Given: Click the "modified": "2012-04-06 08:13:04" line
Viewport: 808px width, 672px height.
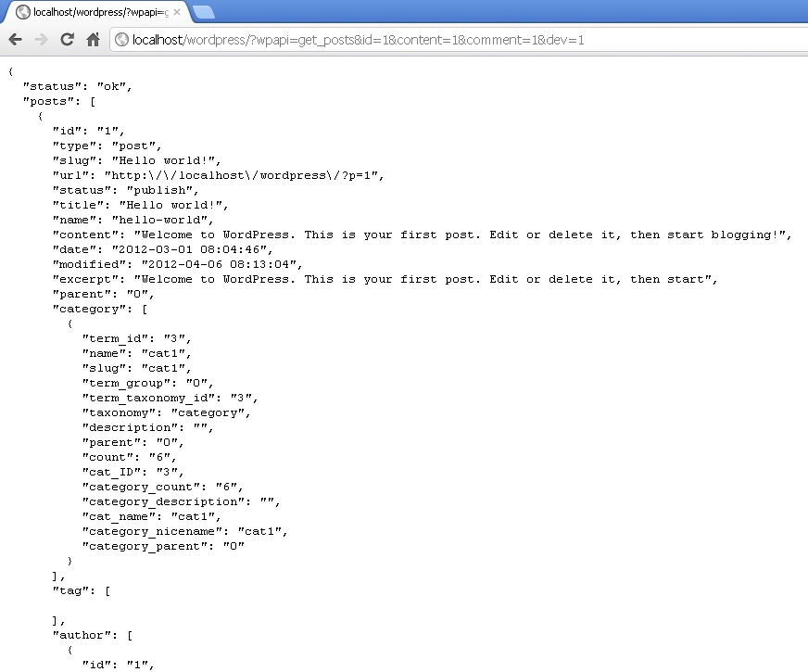Looking at the screenshot, I should coord(178,265).
